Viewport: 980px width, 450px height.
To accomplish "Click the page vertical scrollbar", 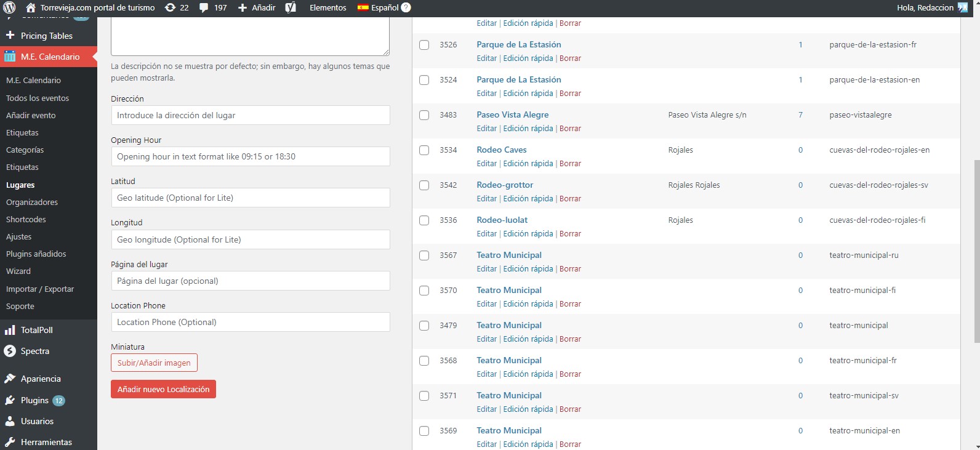I will [976, 246].
